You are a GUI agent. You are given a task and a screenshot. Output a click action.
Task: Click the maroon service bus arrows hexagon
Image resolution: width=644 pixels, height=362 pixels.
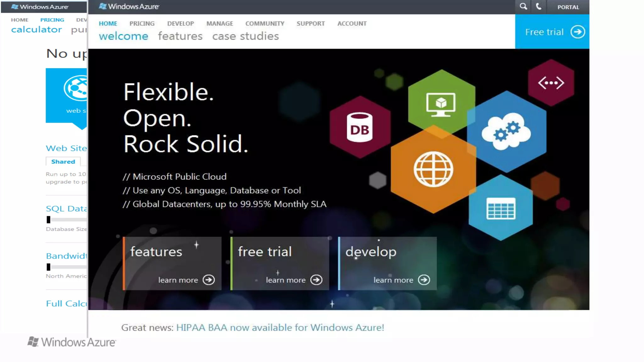pos(551,83)
